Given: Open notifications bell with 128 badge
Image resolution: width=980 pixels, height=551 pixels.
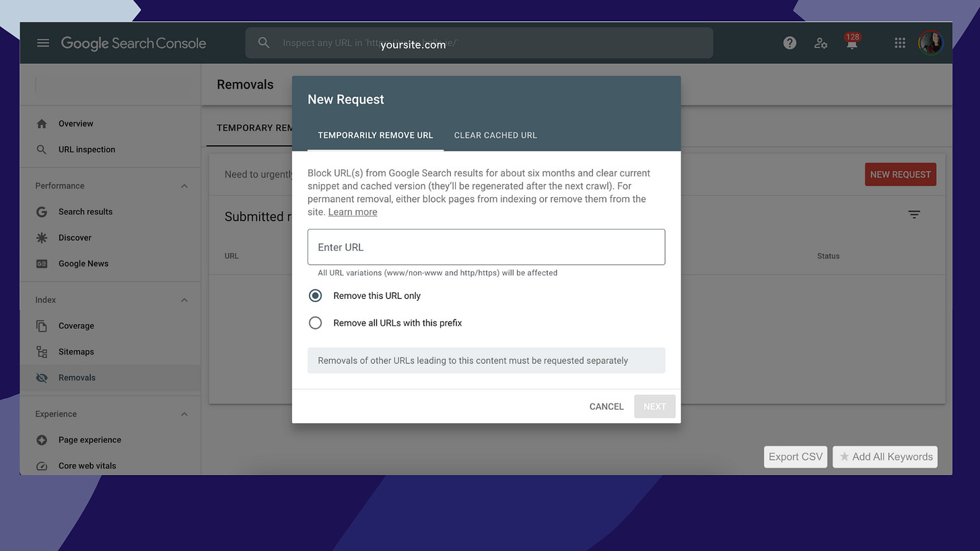Looking at the screenshot, I should [852, 42].
